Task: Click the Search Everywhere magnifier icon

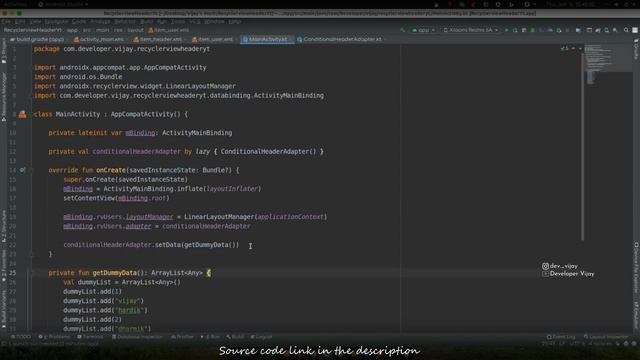Action: pos(626,30)
